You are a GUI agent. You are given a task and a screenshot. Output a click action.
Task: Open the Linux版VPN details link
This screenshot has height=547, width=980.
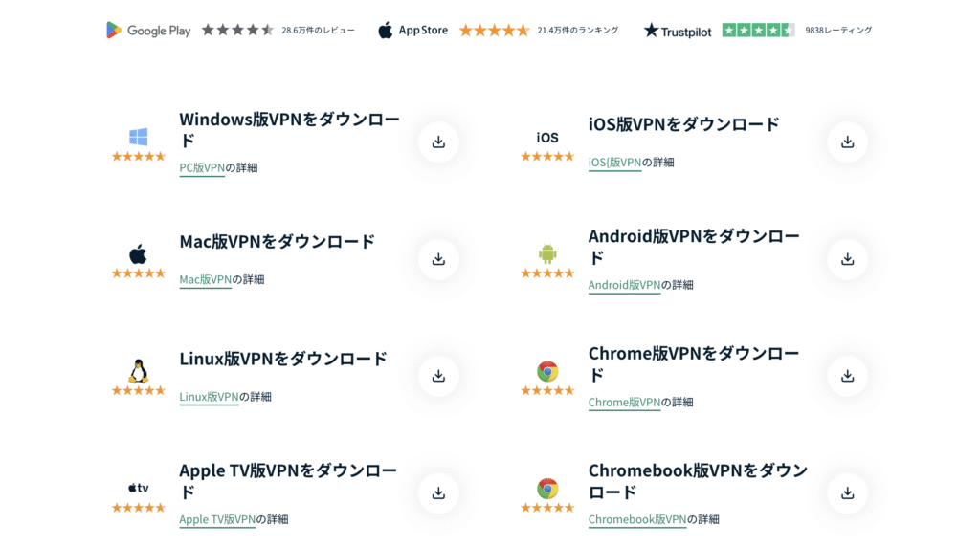(x=209, y=397)
